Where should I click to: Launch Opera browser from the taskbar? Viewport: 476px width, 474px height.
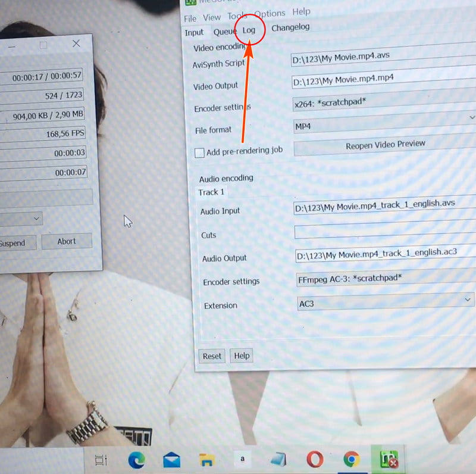[315, 459]
